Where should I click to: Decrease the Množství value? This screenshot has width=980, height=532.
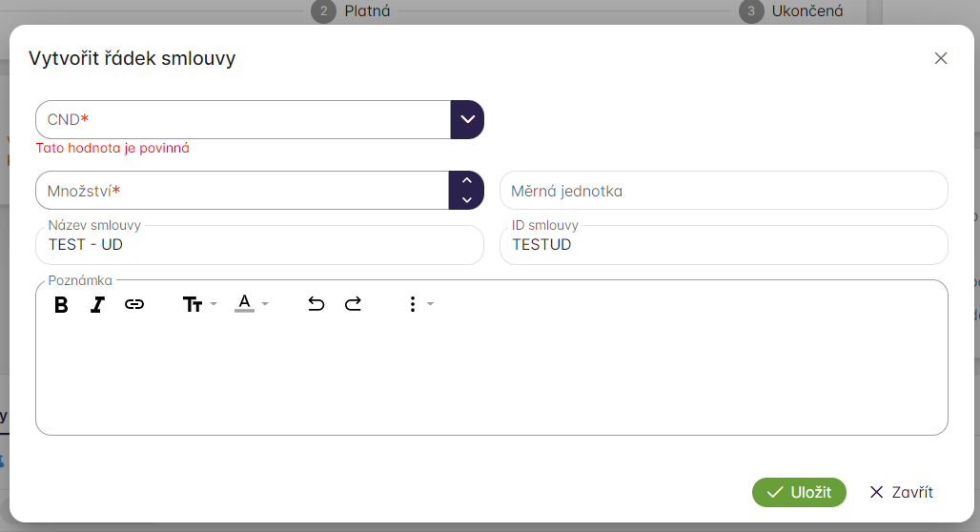[467, 200]
